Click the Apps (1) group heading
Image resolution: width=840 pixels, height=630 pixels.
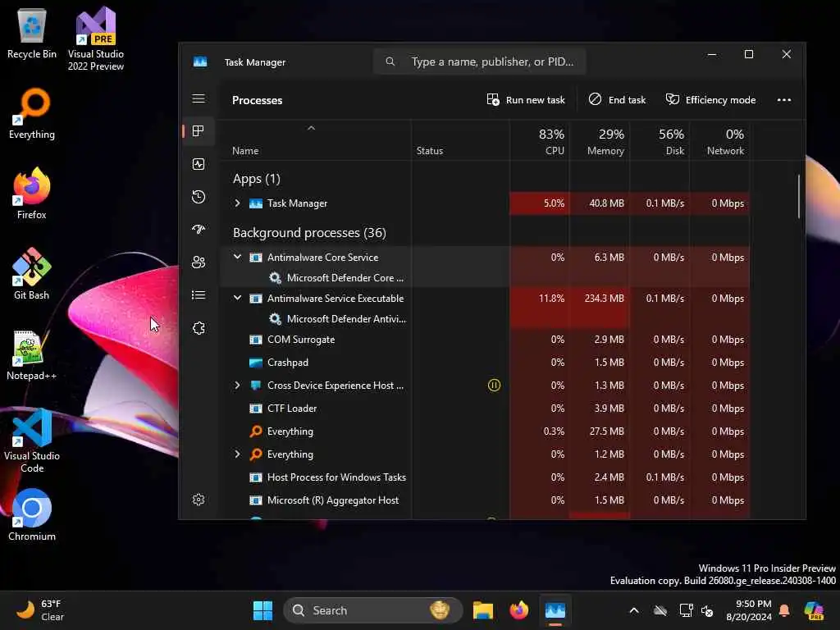[257, 179]
